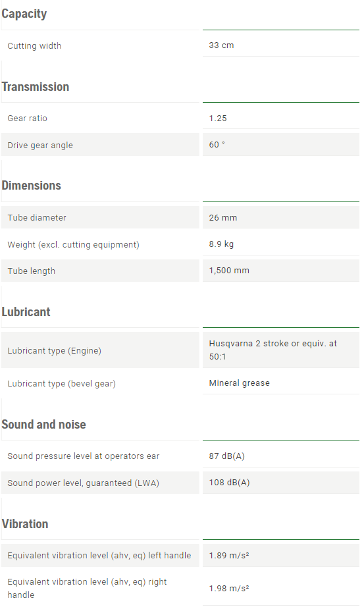Click the Drive gear angle row

180,145
